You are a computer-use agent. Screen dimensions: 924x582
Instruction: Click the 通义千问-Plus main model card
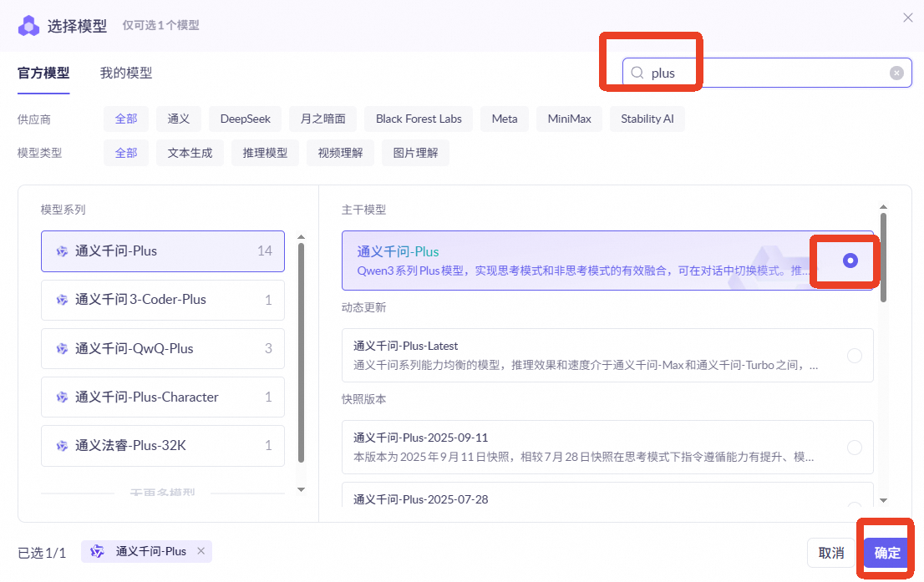(x=607, y=261)
